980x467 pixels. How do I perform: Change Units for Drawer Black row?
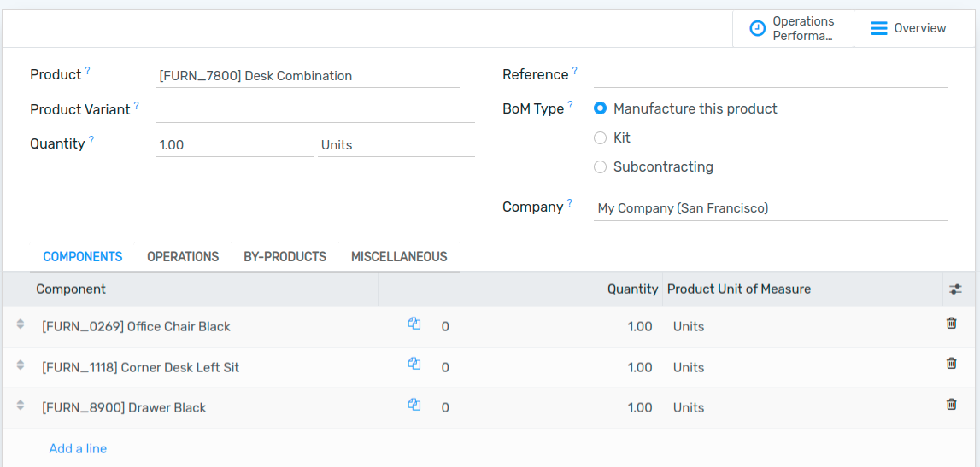689,408
